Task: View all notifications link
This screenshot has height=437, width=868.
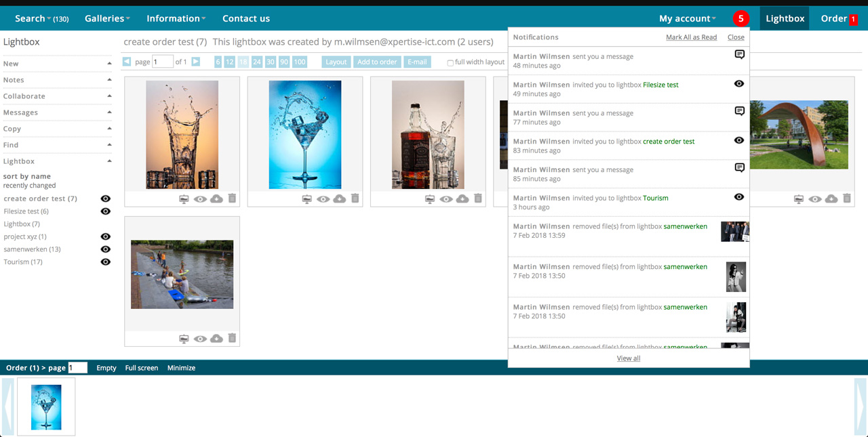Action: click(x=629, y=358)
